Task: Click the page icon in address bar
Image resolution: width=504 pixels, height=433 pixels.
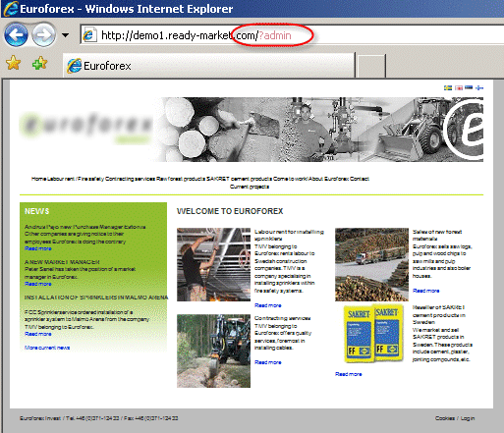Action: coord(88,35)
